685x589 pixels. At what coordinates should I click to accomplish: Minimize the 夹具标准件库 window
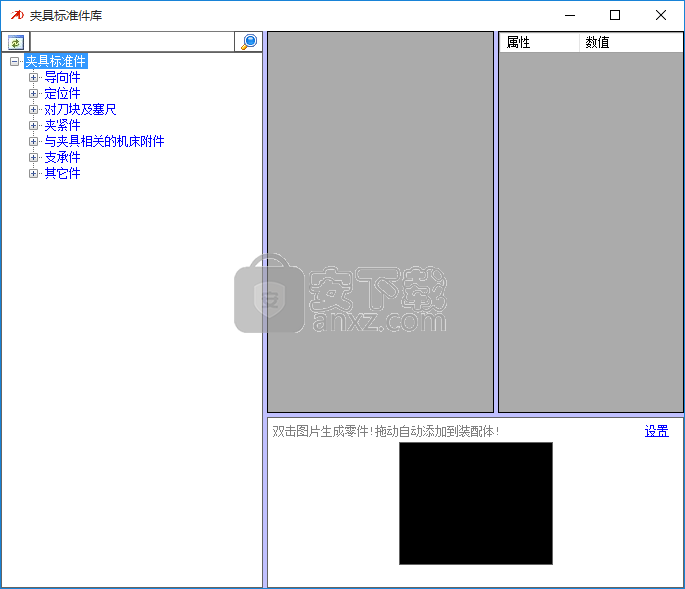pos(570,15)
